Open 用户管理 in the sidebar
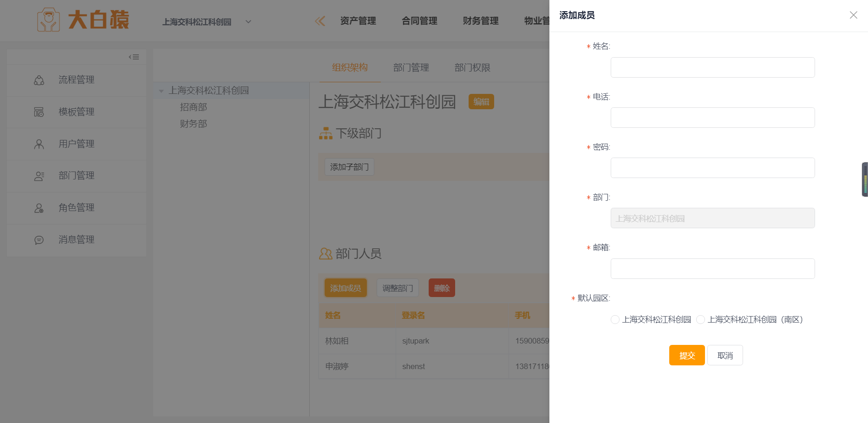Screen dimensions: 868x423 [77, 144]
